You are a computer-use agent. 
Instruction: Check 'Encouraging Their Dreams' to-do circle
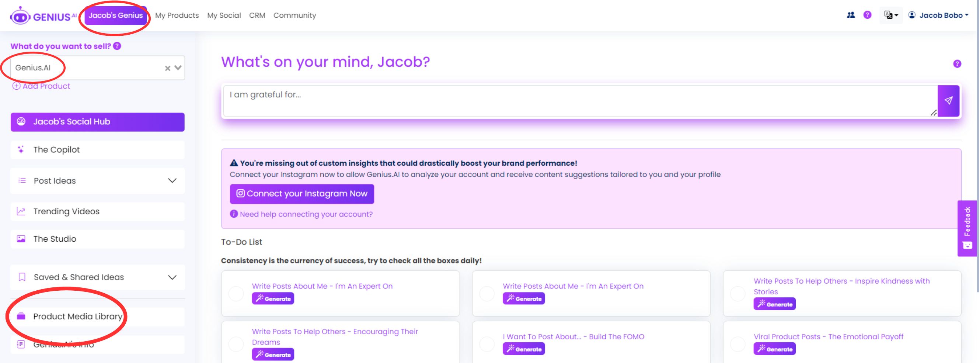click(x=236, y=344)
